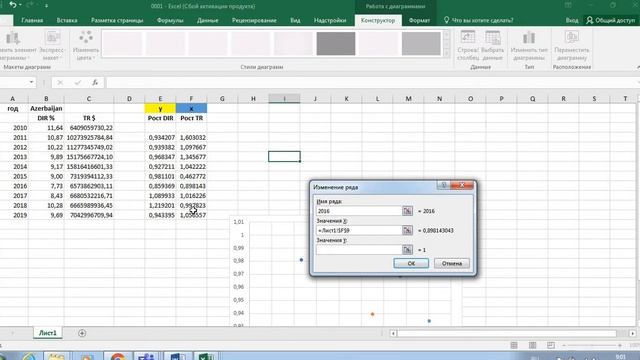Click Change Chart Type icon
Image resolution: width=640 pixels, height=360 pixels.
point(529,38)
